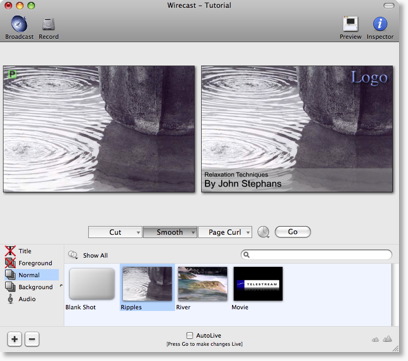Viewport: 408px width, 361px height.
Task: Choose the Smooth transition
Action: click(170, 232)
